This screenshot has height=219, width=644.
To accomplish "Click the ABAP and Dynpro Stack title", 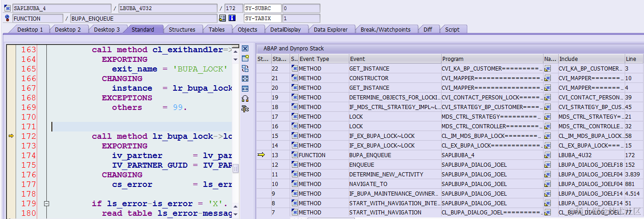I will (294, 49).
